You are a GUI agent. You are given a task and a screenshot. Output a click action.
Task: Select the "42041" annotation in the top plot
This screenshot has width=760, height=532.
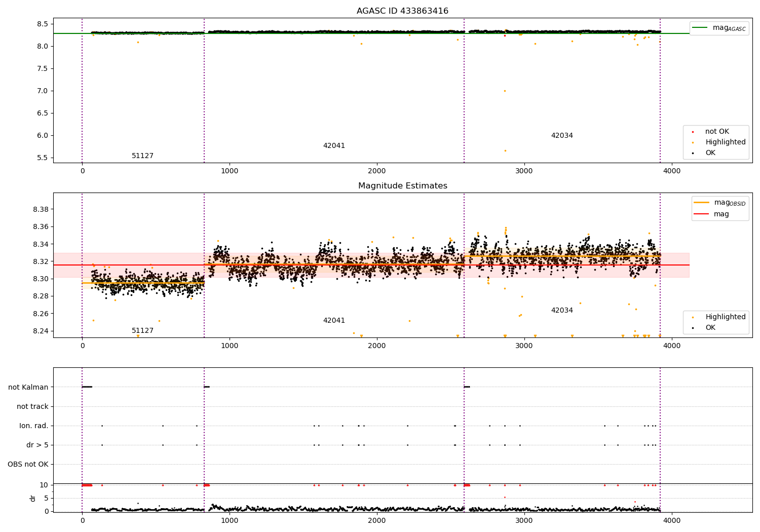pos(334,146)
